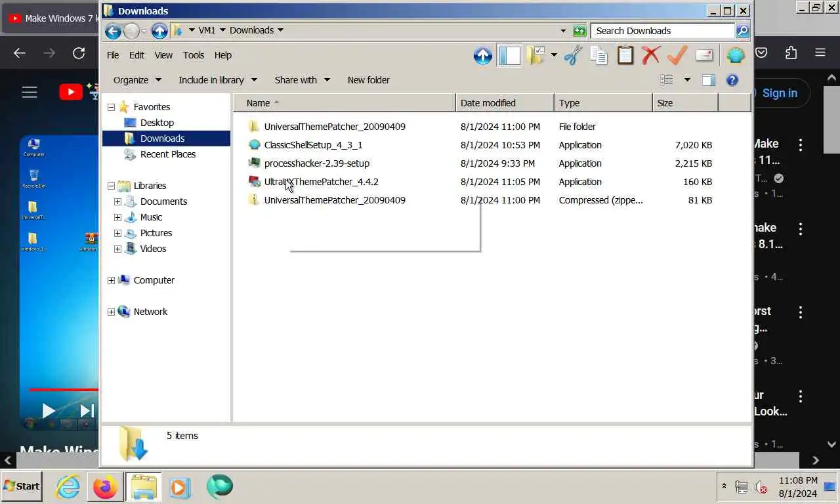Click the blue Help question mark icon

[x=732, y=80]
